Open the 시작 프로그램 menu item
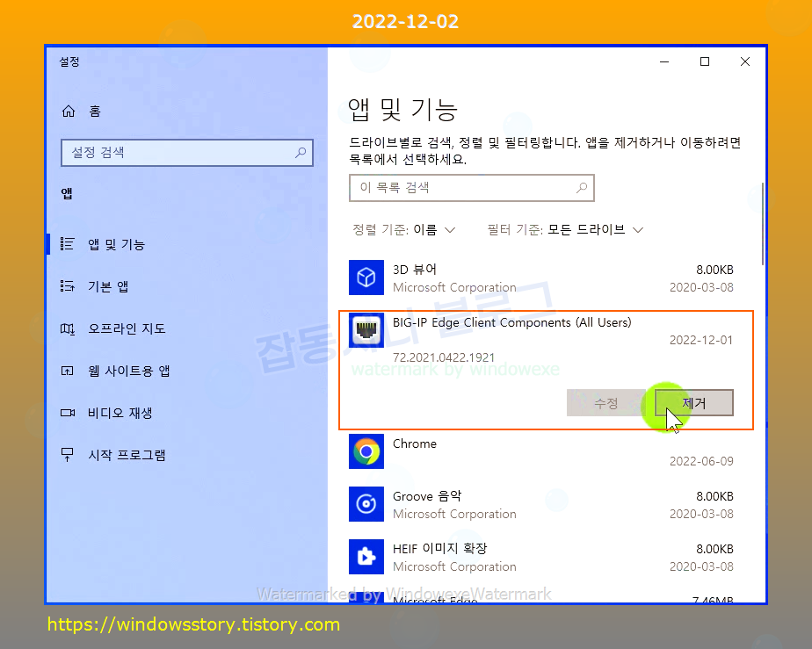812x649 pixels. [x=186, y=455]
